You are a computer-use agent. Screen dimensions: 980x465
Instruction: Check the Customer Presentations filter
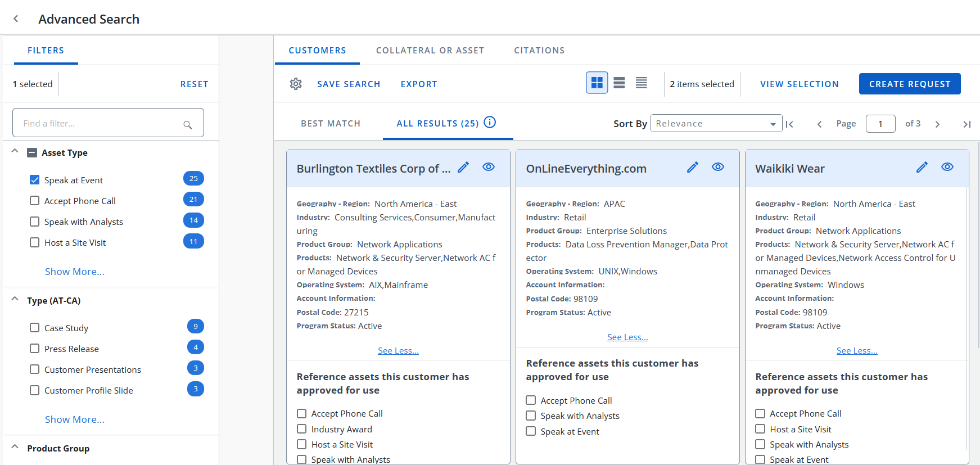coord(35,369)
